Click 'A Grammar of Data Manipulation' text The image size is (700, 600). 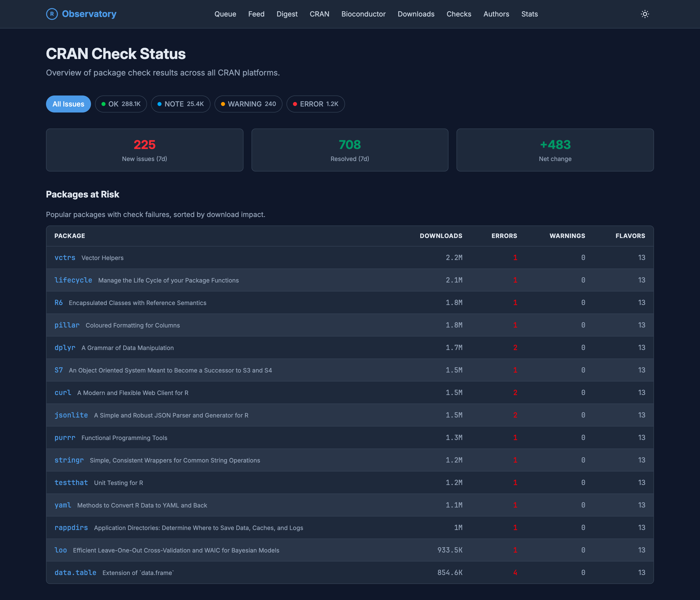[x=127, y=348]
